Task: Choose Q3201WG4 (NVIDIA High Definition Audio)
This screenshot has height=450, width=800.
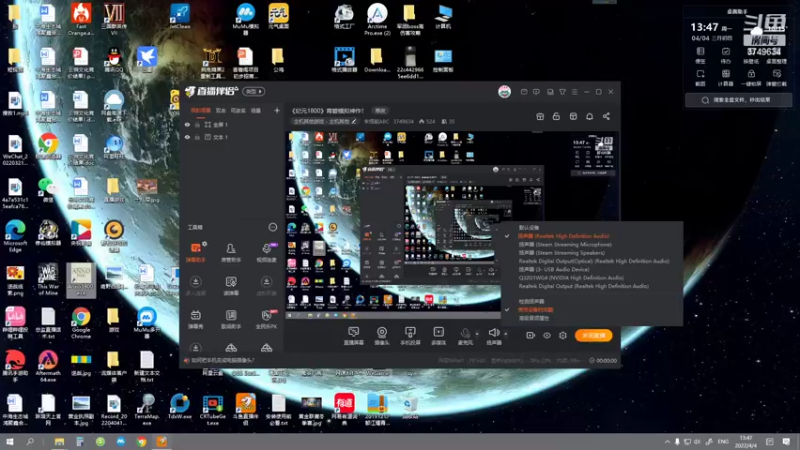Action: pyautogui.click(x=571, y=278)
